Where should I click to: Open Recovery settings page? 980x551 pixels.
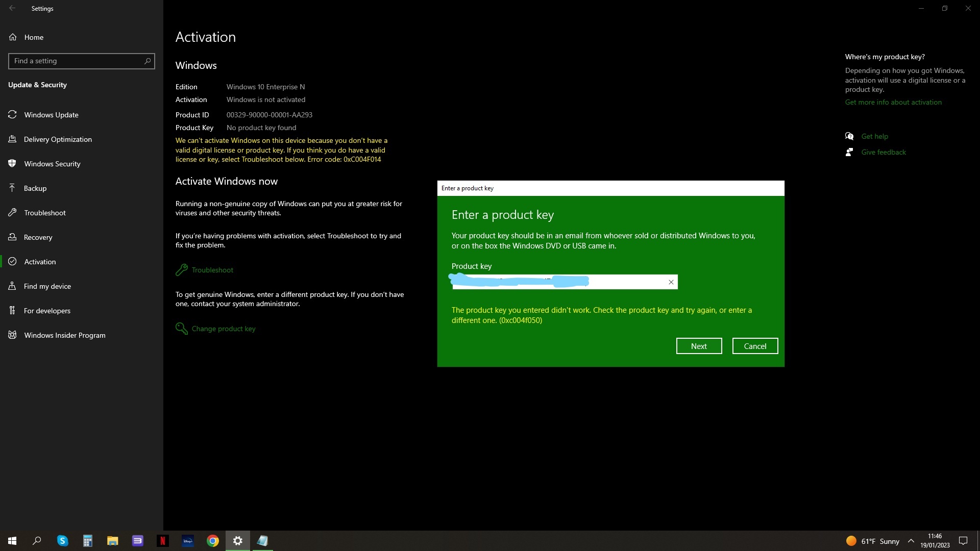tap(38, 237)
